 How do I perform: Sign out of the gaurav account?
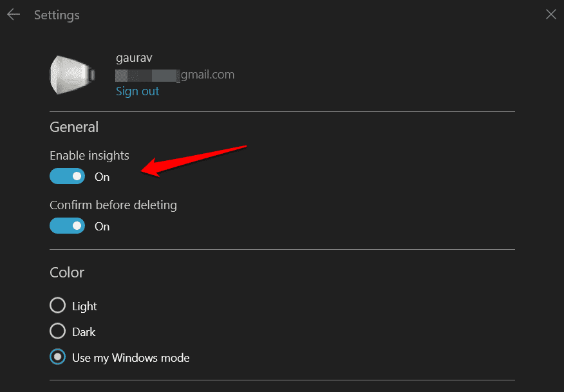point(137,91)
